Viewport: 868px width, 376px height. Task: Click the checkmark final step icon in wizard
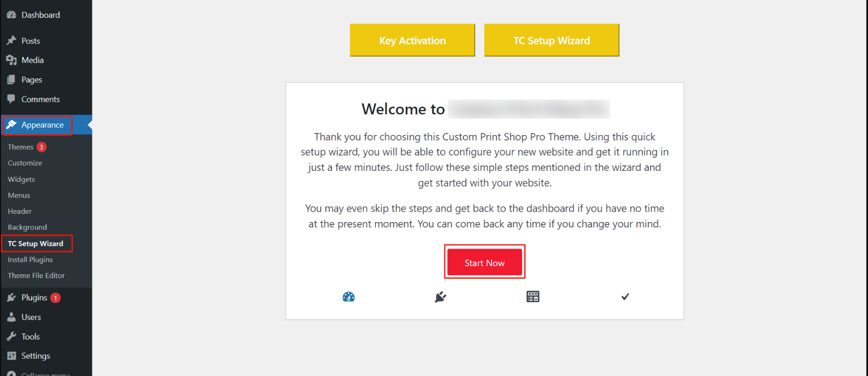point(625,297)
